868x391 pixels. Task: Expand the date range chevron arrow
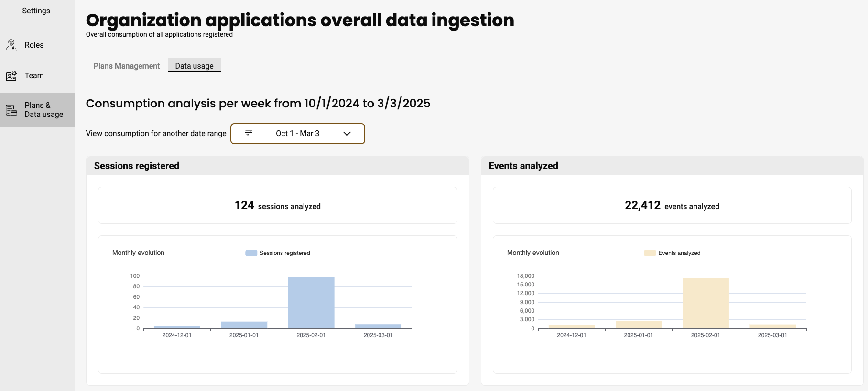pyautogui.click(x=347, y=134)
